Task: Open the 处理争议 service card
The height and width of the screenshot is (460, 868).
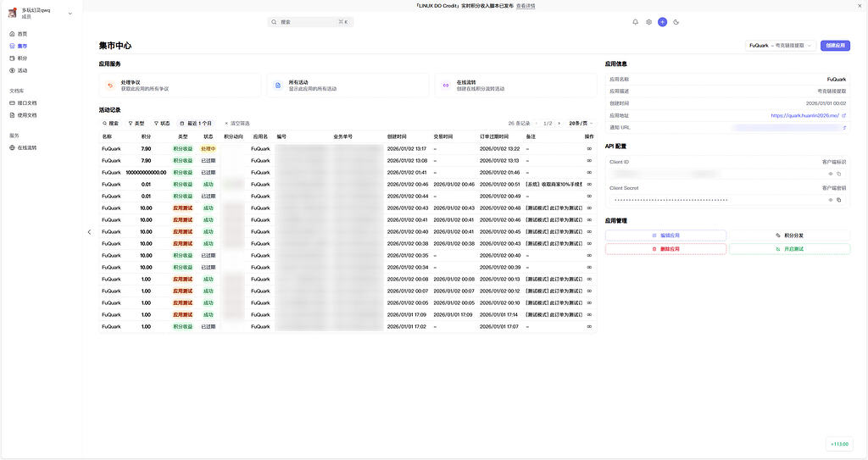Action: coord(180,86)
